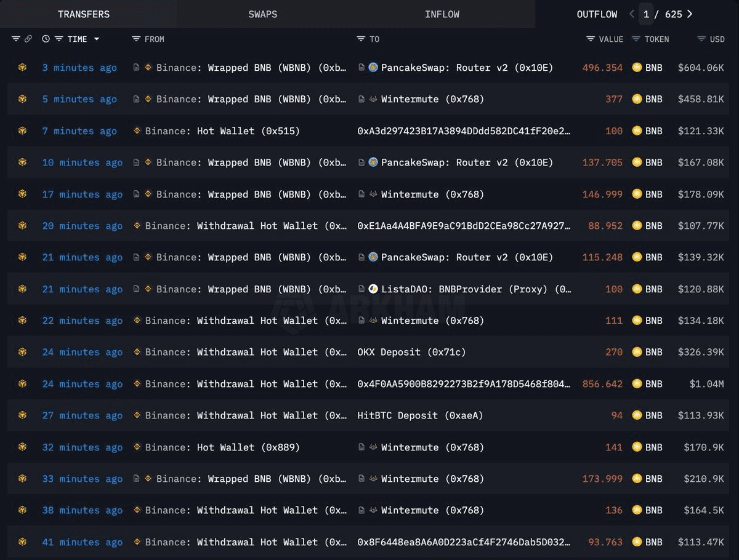Image resolution: width=739 pixels, height=560 pixels.
Task: Click the BNB chain icon on first row
Action: pyautogui.click(x=22, y=68)
